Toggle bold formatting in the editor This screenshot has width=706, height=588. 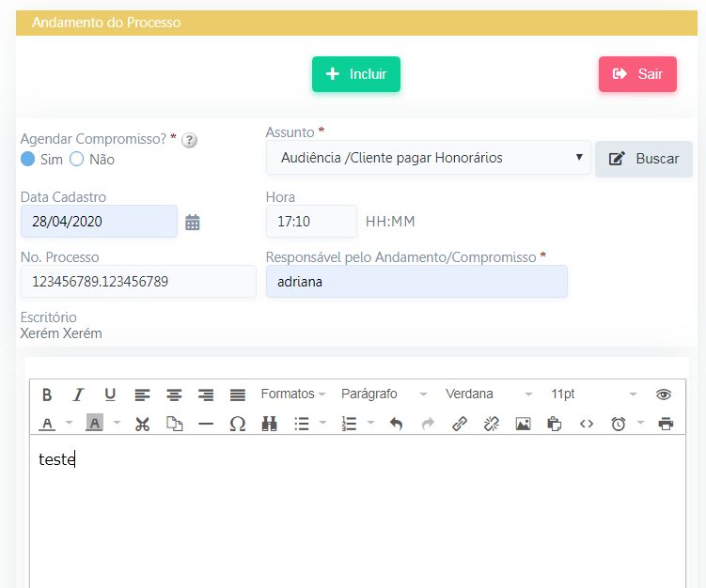coord(47,395)
